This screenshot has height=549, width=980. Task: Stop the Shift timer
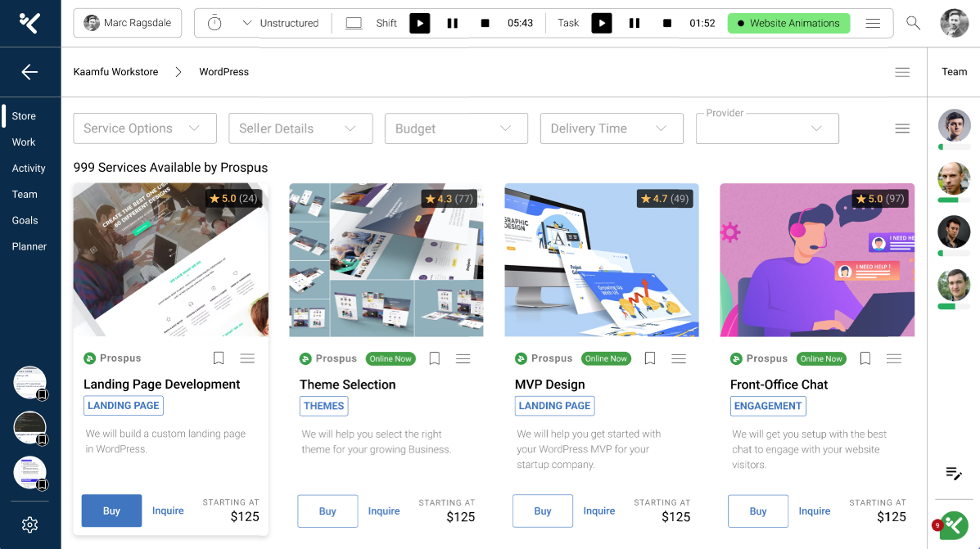[485, 23]
